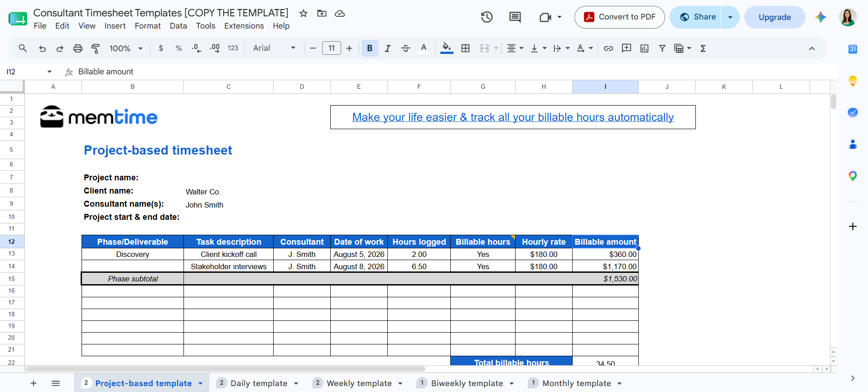This screenshot has width=868, height=392.
Task: Open Keep side panel icon
Action: (x=853, y=81)
